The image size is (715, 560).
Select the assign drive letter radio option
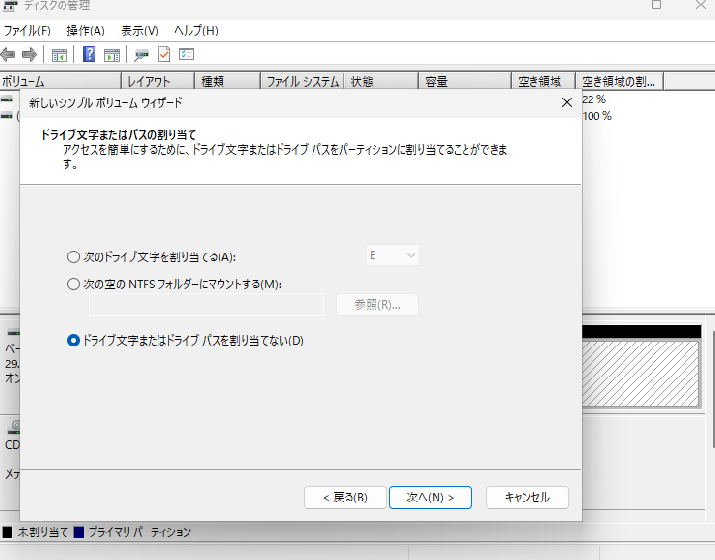click(73, 256)
